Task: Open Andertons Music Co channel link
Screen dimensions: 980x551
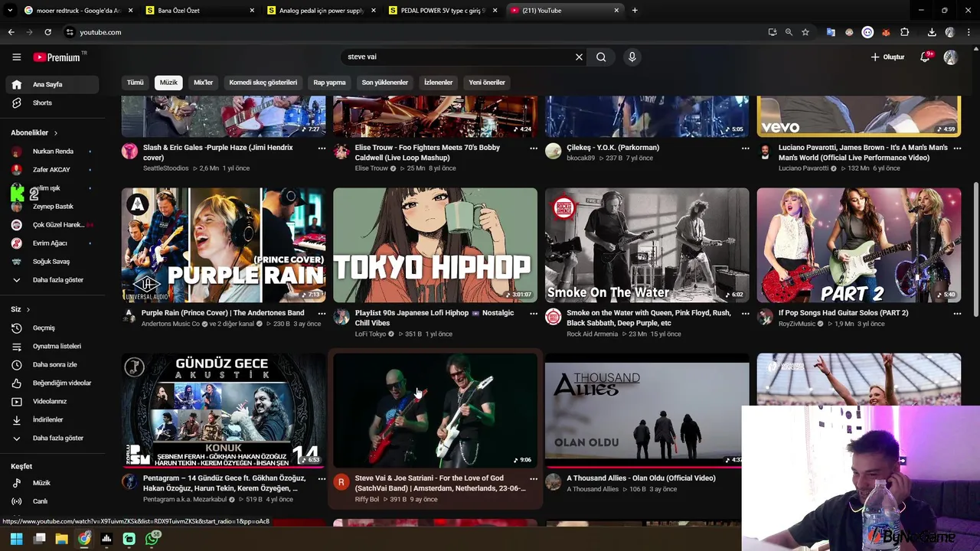Action: (x=170, y=324)
